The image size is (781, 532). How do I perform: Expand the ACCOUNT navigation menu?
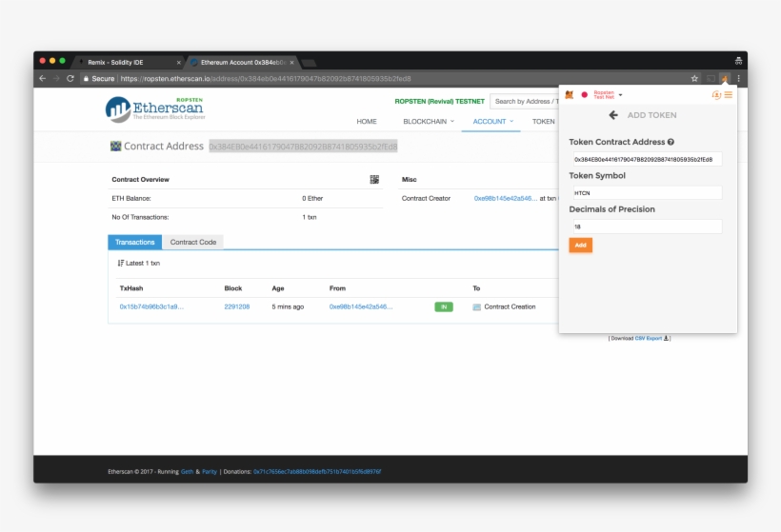pyautogui.click(x=492, y=122)
